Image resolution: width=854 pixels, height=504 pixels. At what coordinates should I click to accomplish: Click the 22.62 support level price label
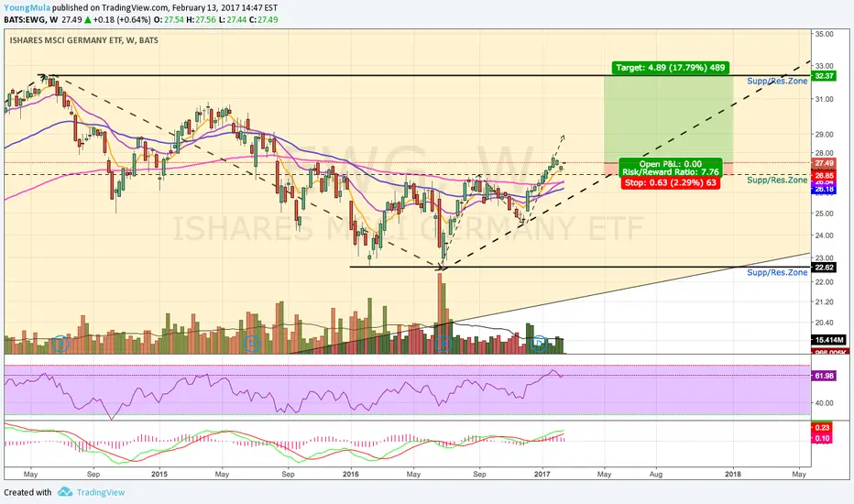824,267
